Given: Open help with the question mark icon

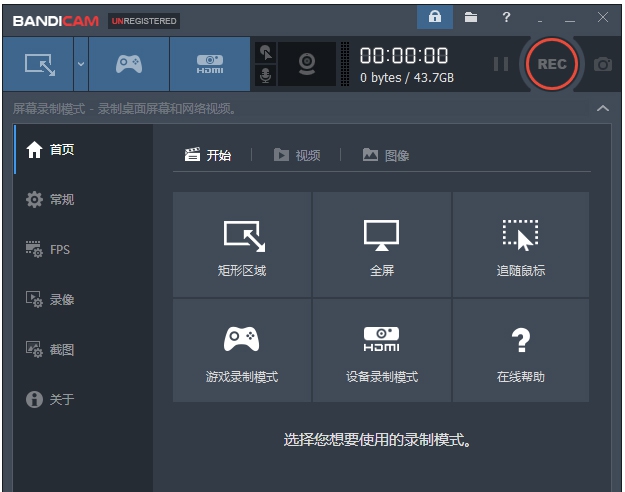Looking at the screenshot, I should tap(506, 17).
